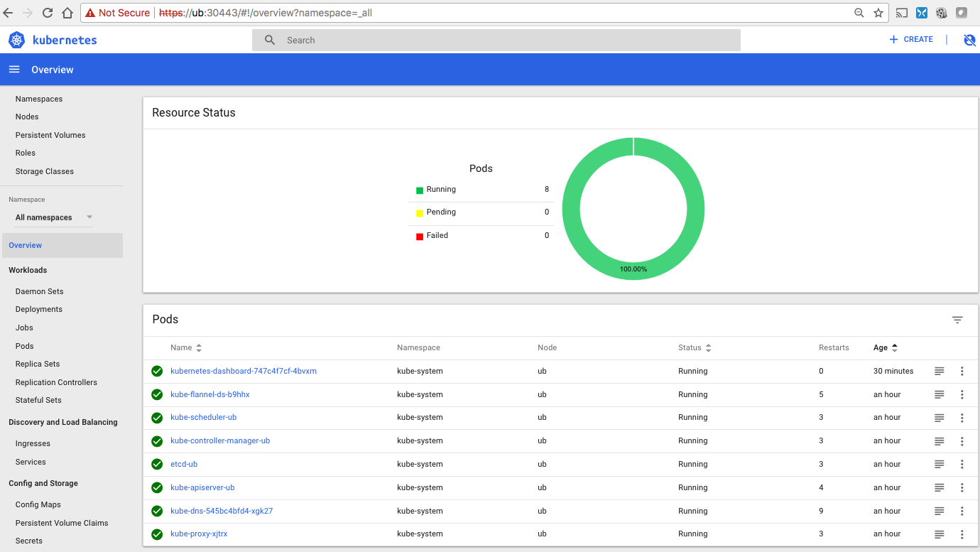Screen dimensions: 980x552
Task: Select Namespaces in the sidebar
Action: [39, 99]
